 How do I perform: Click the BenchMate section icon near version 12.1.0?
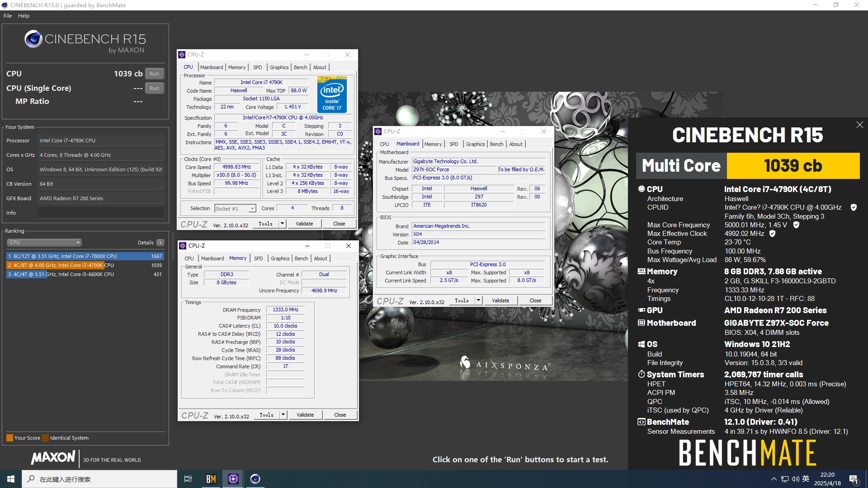(x=641, y=422)
